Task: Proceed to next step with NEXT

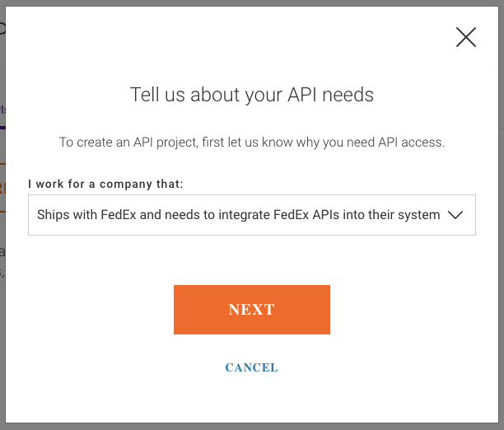Action: tap(252, 310)
